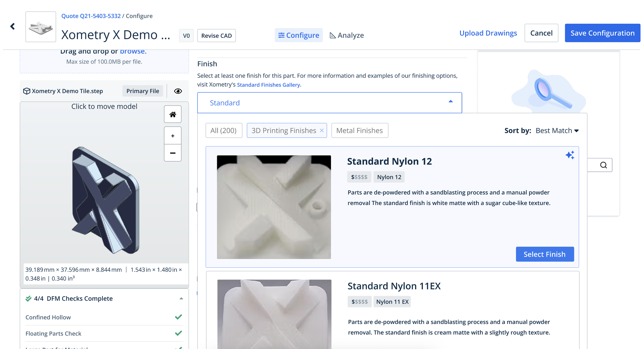This screenshot has height=349, width=644.
Task: Open the Sort by Best Match dropdown
Action: pyautogui.click(x=557, y=131)
